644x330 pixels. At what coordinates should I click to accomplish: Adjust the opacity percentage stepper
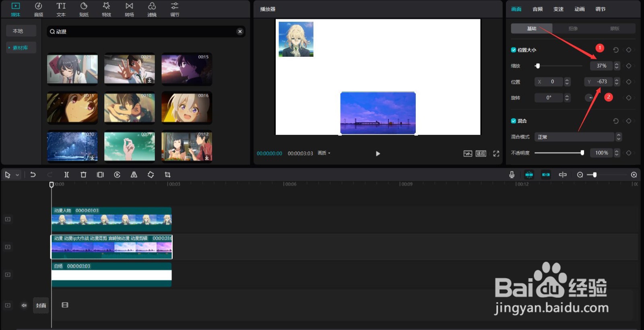coord(617,153)
